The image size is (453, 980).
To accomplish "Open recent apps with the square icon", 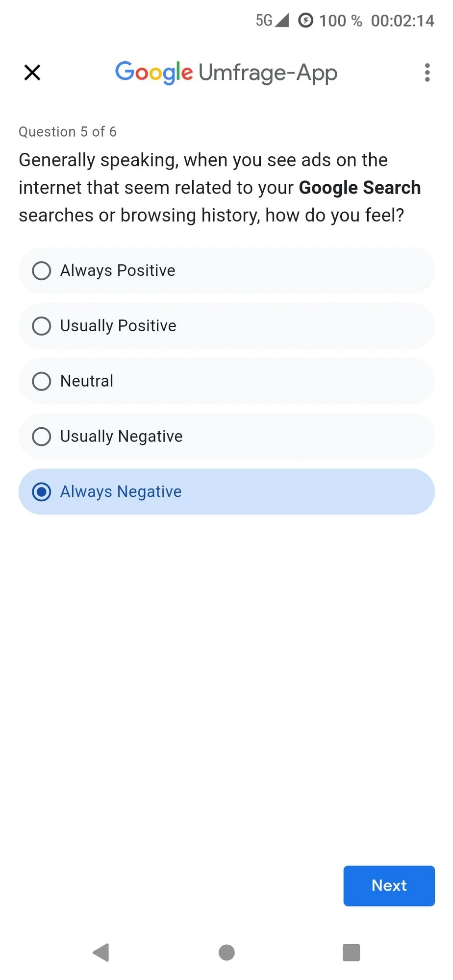I will [351, 953].
